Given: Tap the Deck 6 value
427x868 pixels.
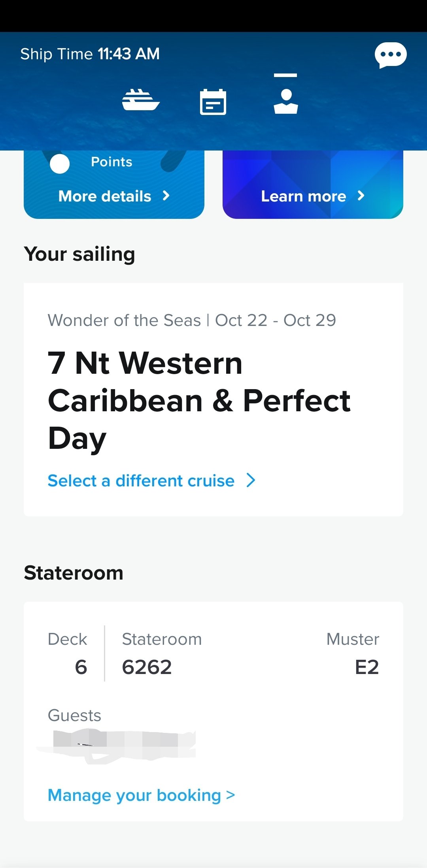Looking at the screenshot, I should click(81, 667).
